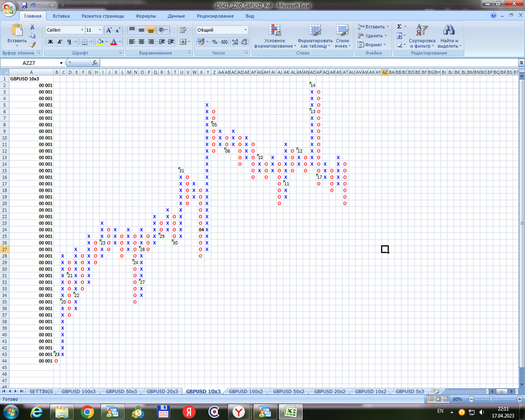Click the Undo arrow in Quick Access Toolbar
525x420 pixels.
(33, 6)
